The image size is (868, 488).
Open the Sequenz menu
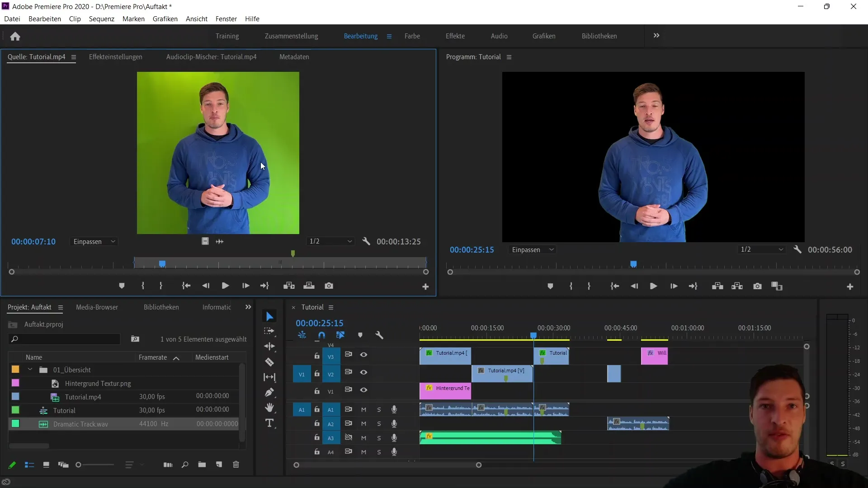tap(102, 19)
